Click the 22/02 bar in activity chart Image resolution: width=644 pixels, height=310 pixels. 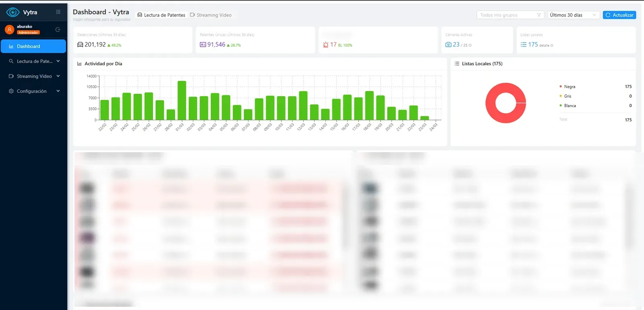105,110
